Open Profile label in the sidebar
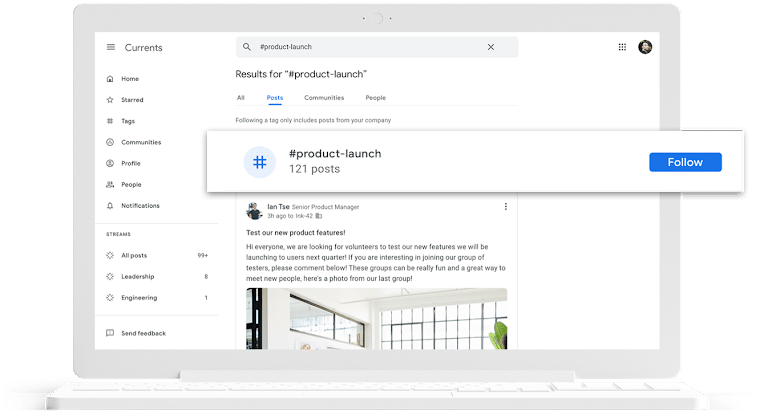Screen dimensions: 768x415 pos(131,163)
